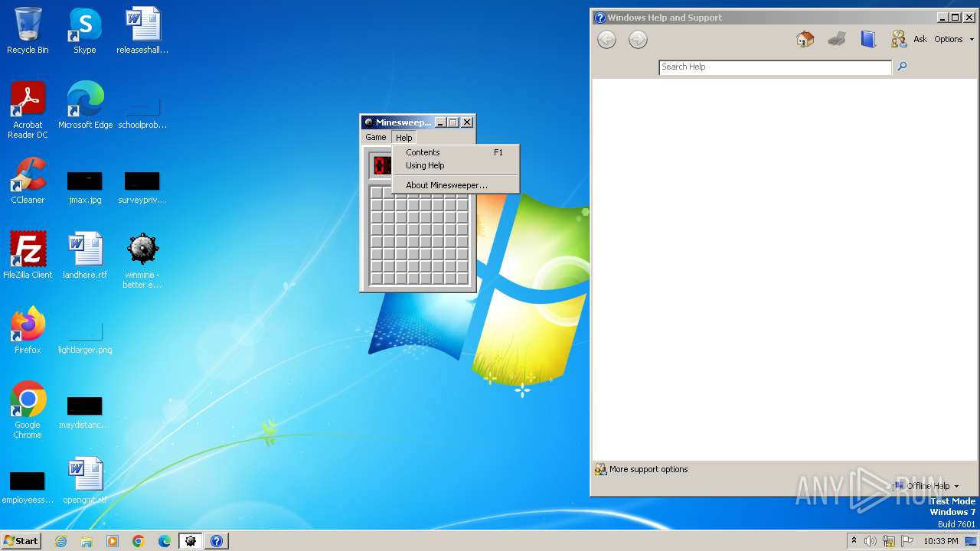Select FileZilla Client desktop icon

[x=28, y=256]
